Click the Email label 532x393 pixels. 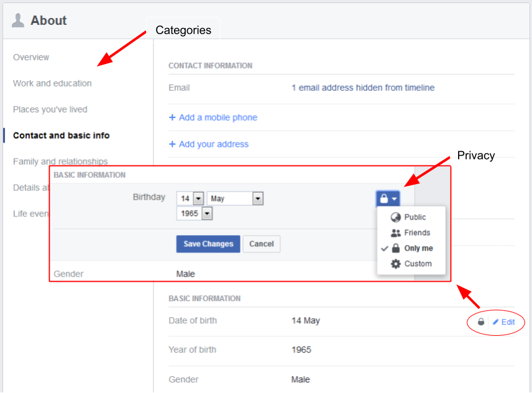click(x=179, y=88)
